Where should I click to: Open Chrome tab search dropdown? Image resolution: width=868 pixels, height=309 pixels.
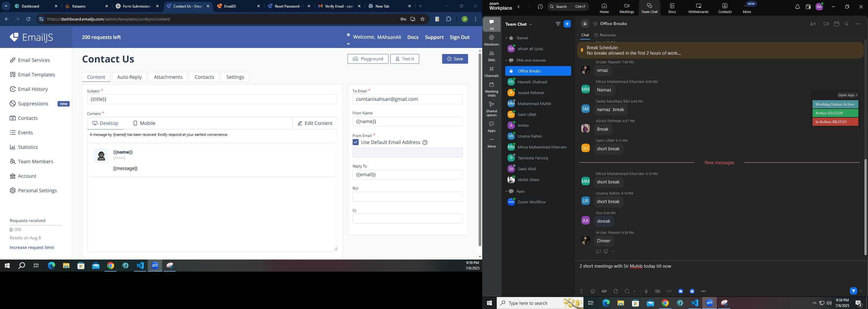coord(6,6)
